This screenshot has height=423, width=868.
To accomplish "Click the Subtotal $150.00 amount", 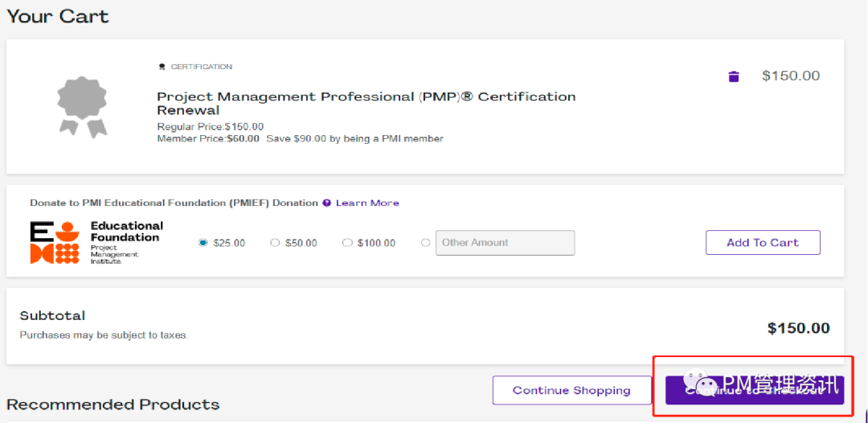I will (x=798, y=328).
